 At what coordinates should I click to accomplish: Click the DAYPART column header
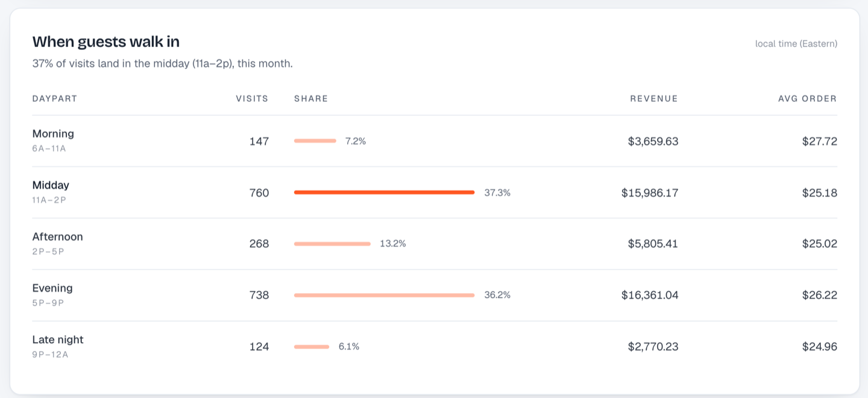(55, 99)
